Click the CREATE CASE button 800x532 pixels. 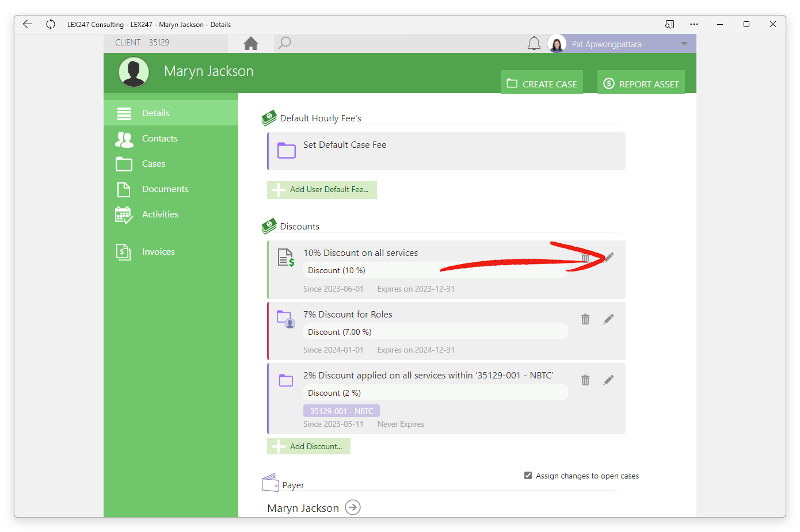[542, 82]
